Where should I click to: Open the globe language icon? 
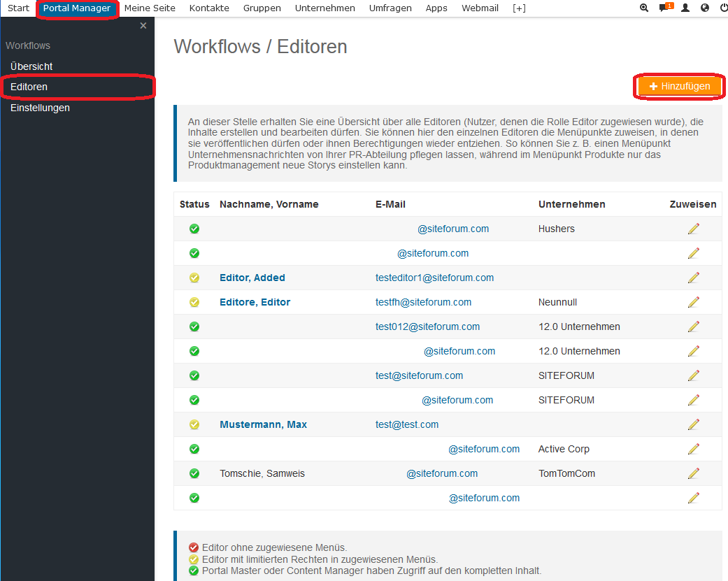[x=705, y=8]
